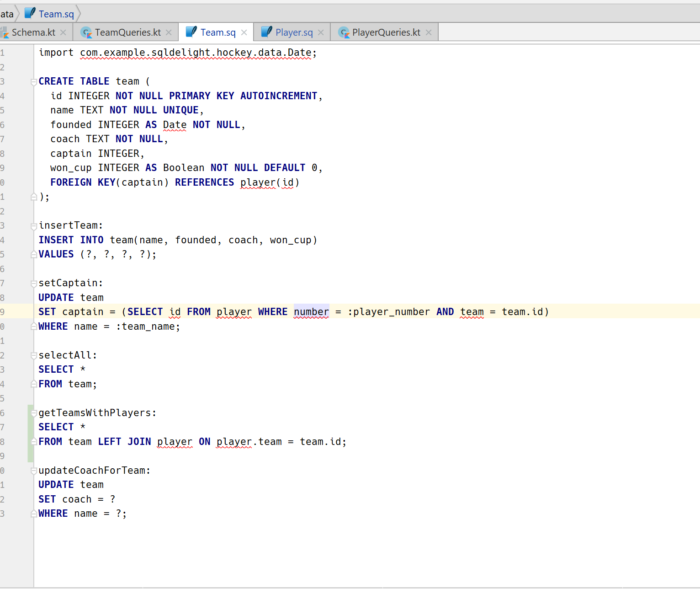Viewport: 700px width, 589px height.
Task: Close the TeamQueries.kt tab with its X
Action: coord(169,32)
